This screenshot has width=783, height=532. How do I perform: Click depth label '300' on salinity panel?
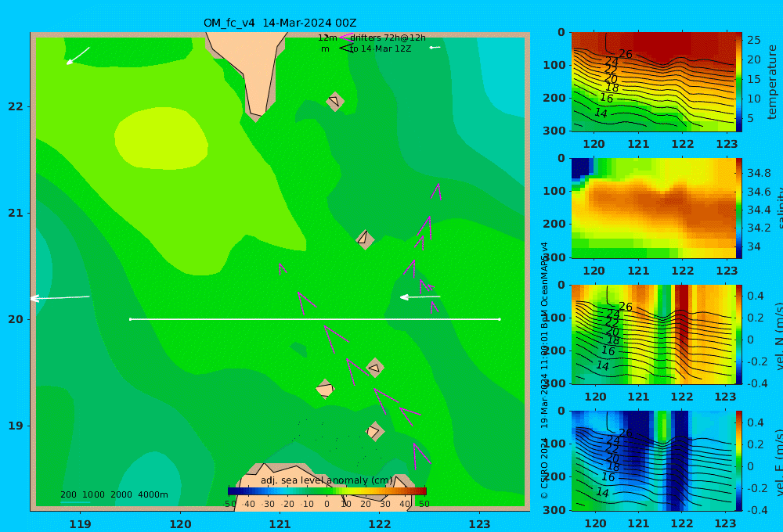click(x=554, y=257)
